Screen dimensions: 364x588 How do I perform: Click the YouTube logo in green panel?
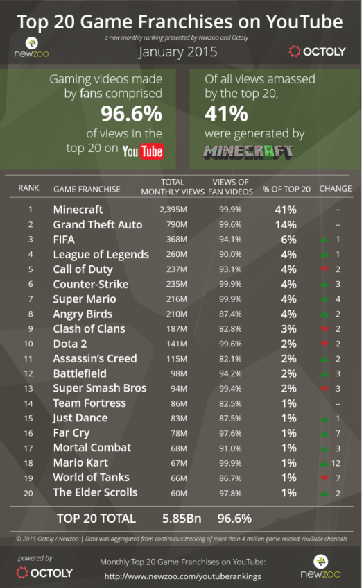[x=143, y=151]
